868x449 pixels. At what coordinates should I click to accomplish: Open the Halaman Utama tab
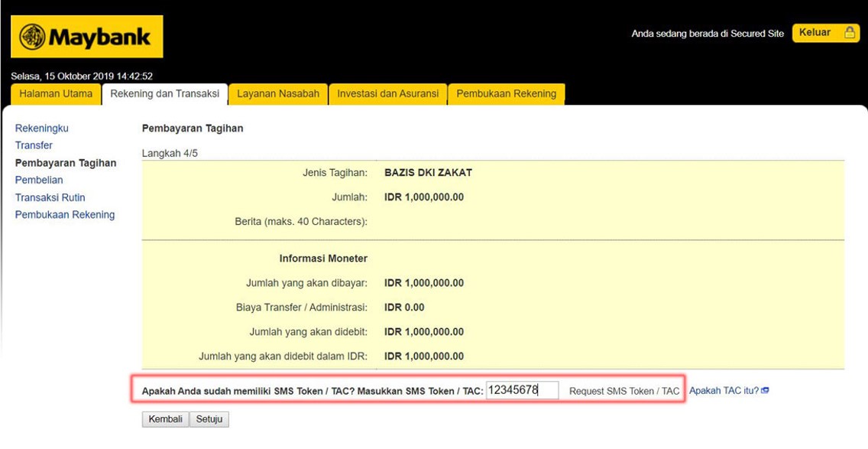tap(56, 93)
